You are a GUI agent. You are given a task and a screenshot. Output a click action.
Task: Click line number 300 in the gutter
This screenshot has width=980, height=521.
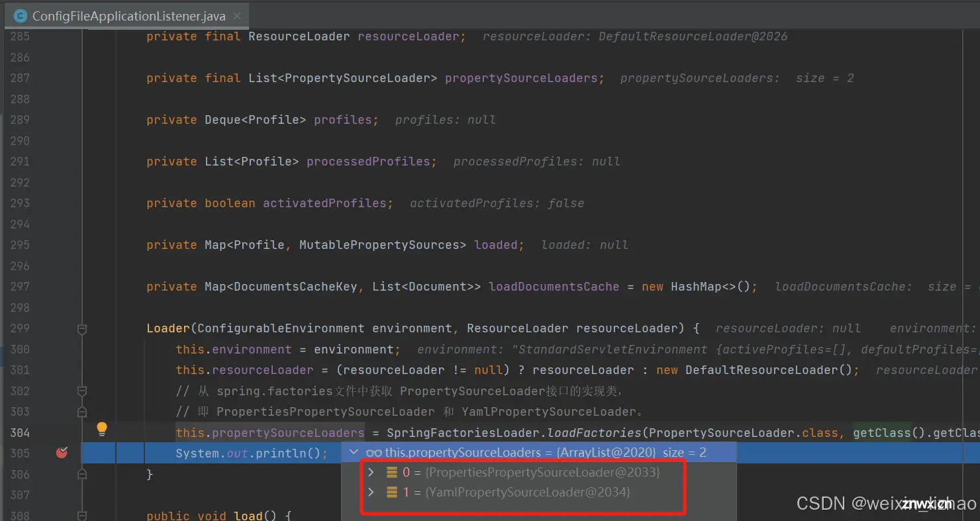pos(20,349)
